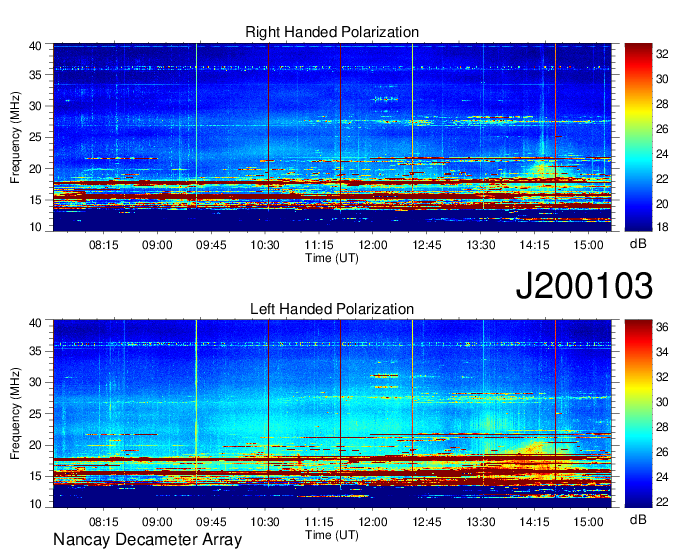Image resolution: width=680 pixels, height=552 pixels.
Task: Click the 22 value on bottom colorbar
Action: (662, 502)
